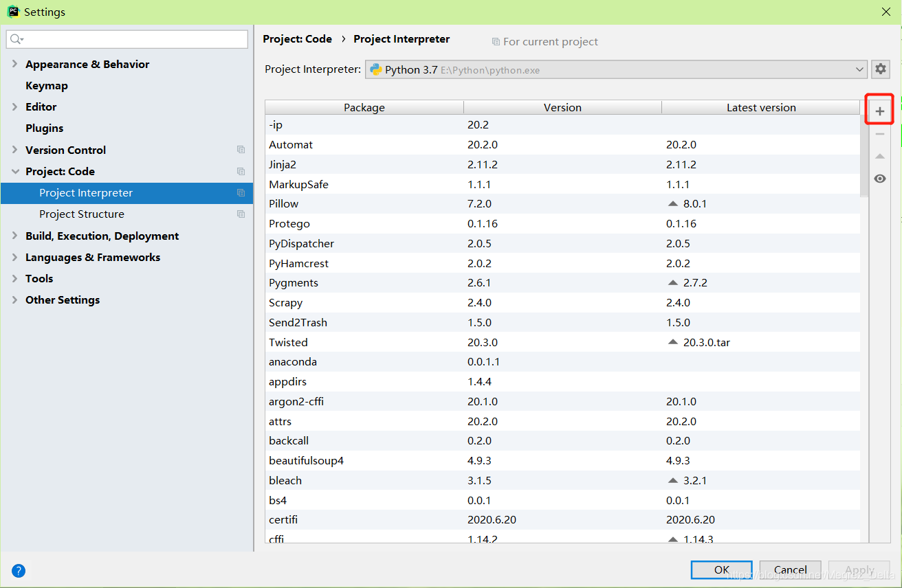Select the Automat package row
902x588 pixels.
point(562,145)
